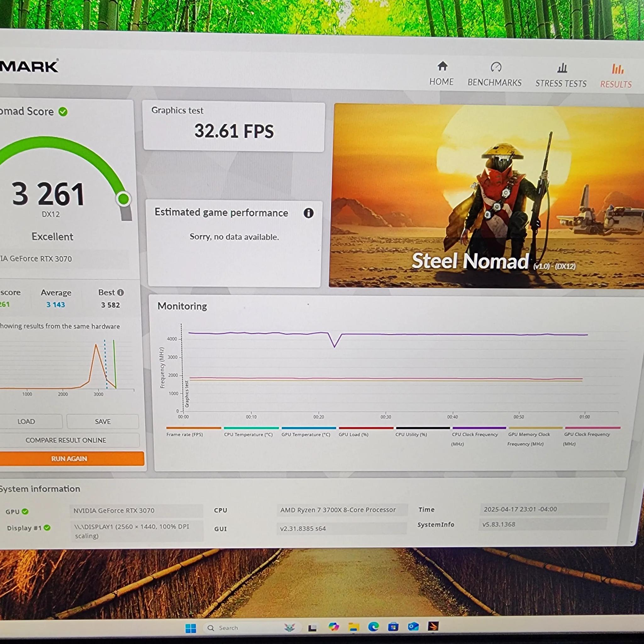Viewport: 644px width, 644px height.
Task: Toggle GPU Load (%) legend series
Action: pyautogui.click(x=366, y=431)
